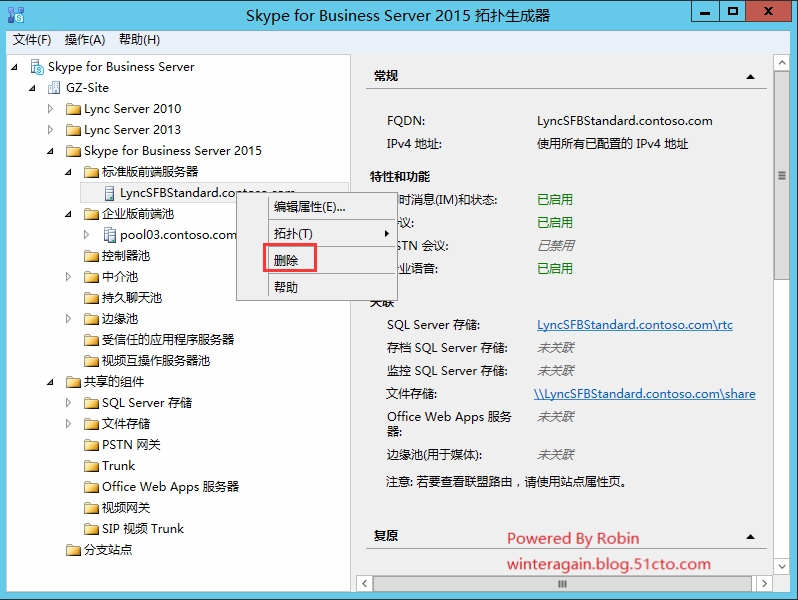Collapse the GZ-Site tree node

coord(32,88)
